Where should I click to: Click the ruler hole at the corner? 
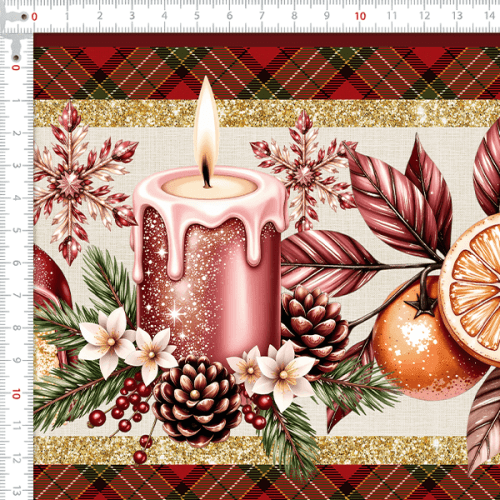24,16
